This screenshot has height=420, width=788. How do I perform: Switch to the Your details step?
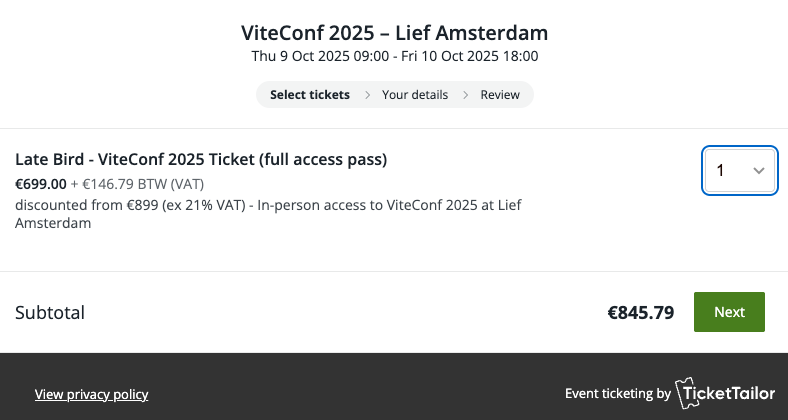[414, 95]
